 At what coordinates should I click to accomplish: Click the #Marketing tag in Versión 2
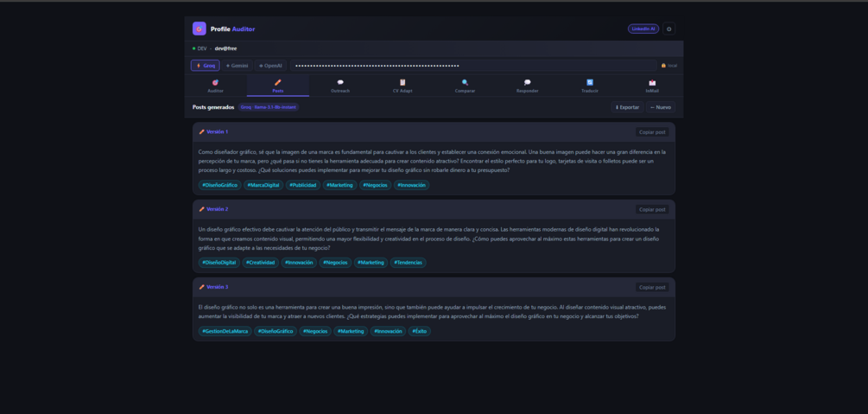tap(371, 263)
